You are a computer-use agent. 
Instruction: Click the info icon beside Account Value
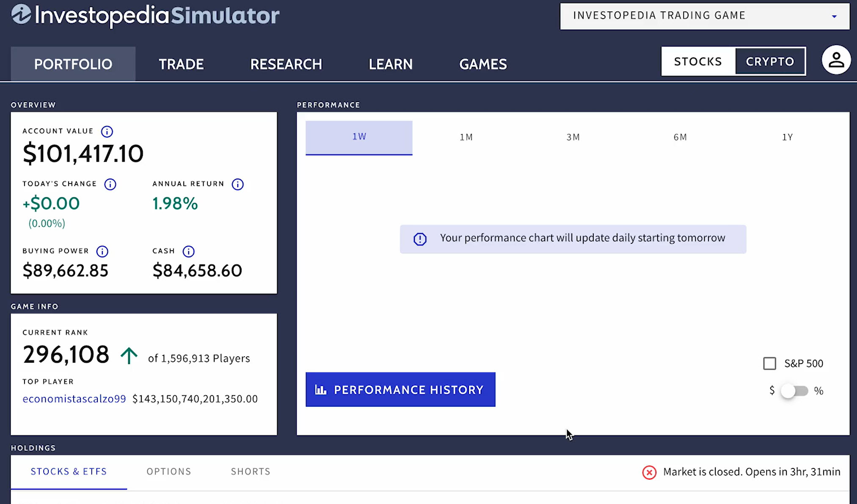click(107, 132)
